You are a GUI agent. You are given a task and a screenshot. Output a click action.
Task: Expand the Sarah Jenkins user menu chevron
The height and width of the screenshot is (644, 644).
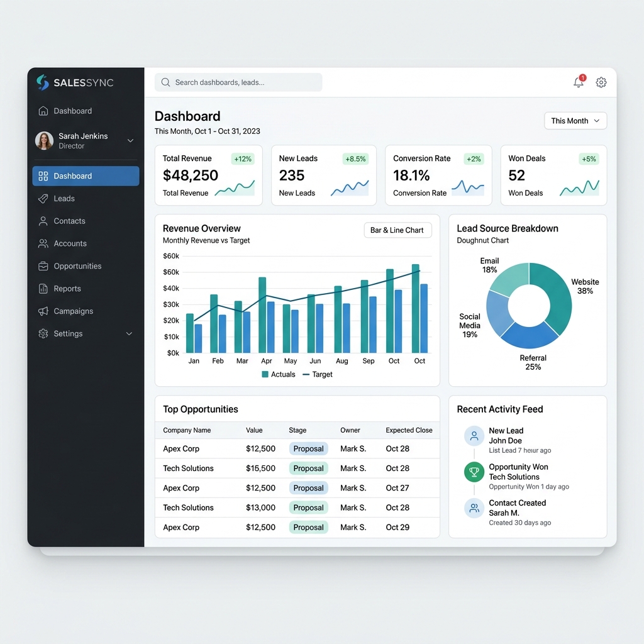click(x=130, y=141)
